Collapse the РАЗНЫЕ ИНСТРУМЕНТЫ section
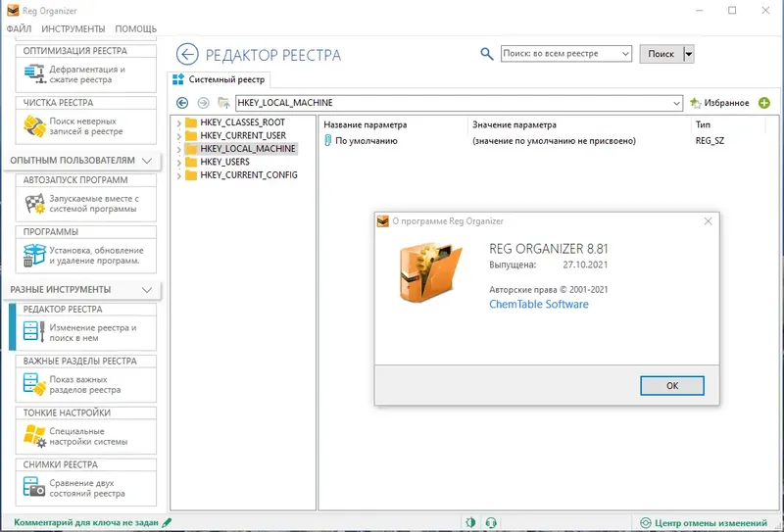The image size is (784, 532). pos(147,290)
